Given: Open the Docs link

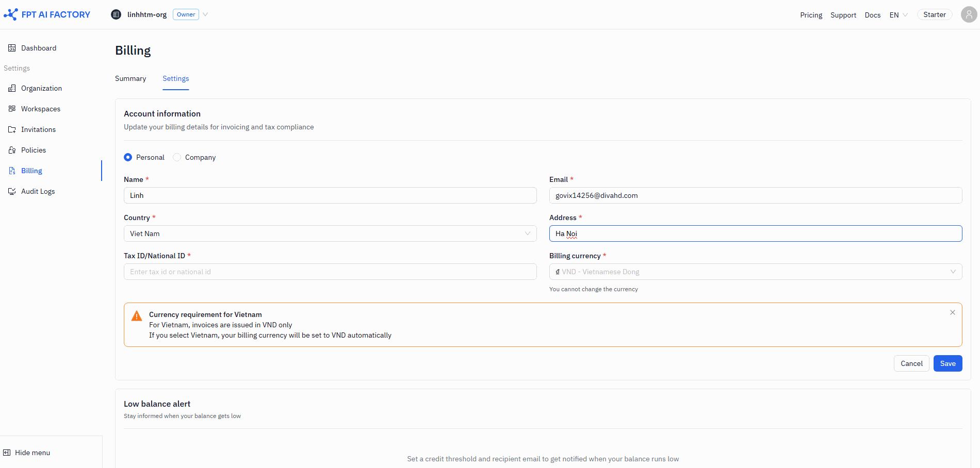Looking at the screenshot, I should (x=873, y=15).
